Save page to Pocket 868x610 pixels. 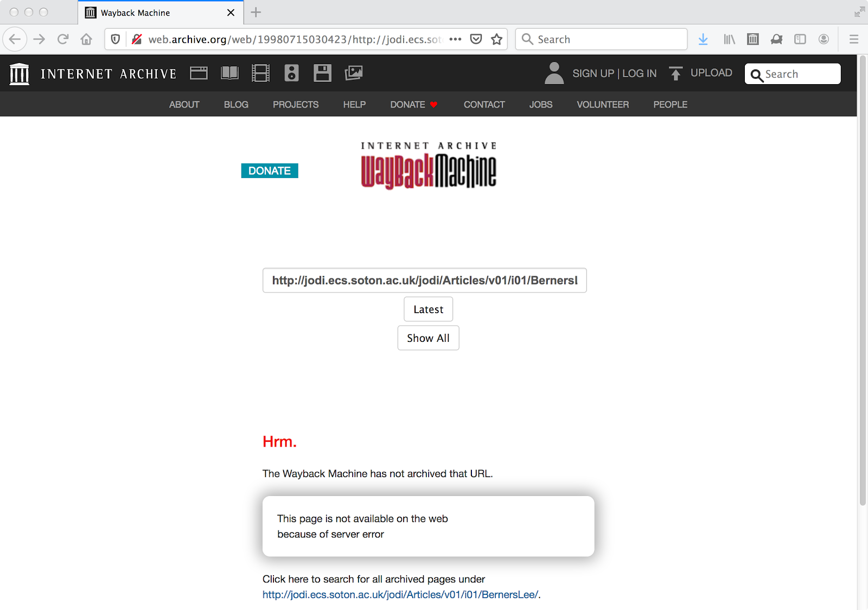[x=476, y=39]
